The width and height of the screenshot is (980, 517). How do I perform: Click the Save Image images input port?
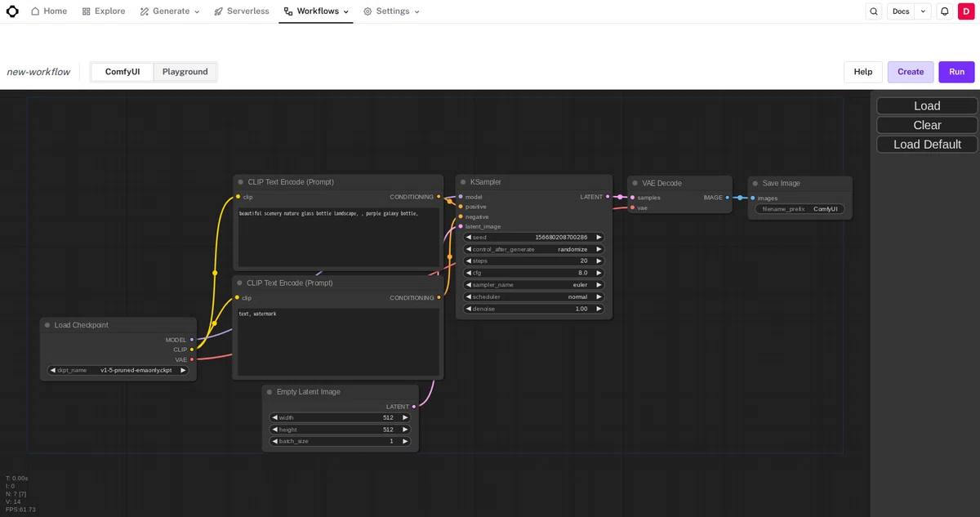coord(753,198)
